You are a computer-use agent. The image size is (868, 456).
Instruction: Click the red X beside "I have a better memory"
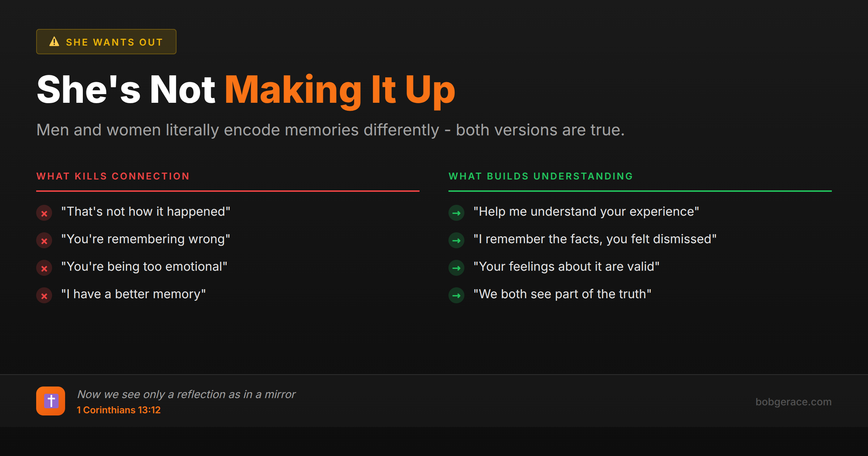pos(44,296)
